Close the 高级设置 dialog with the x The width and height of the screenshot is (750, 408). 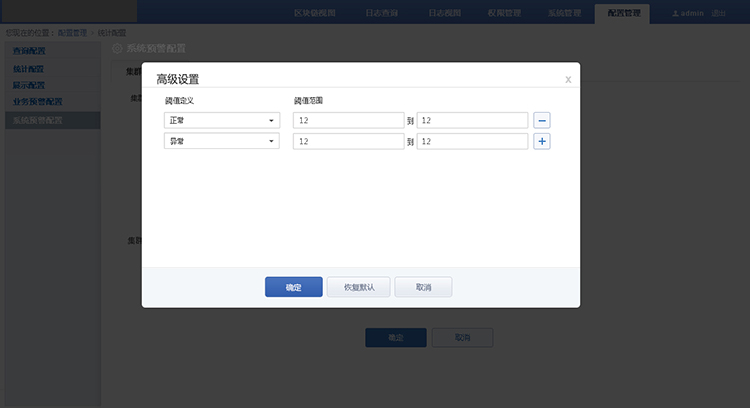click(x=568, y=79)
